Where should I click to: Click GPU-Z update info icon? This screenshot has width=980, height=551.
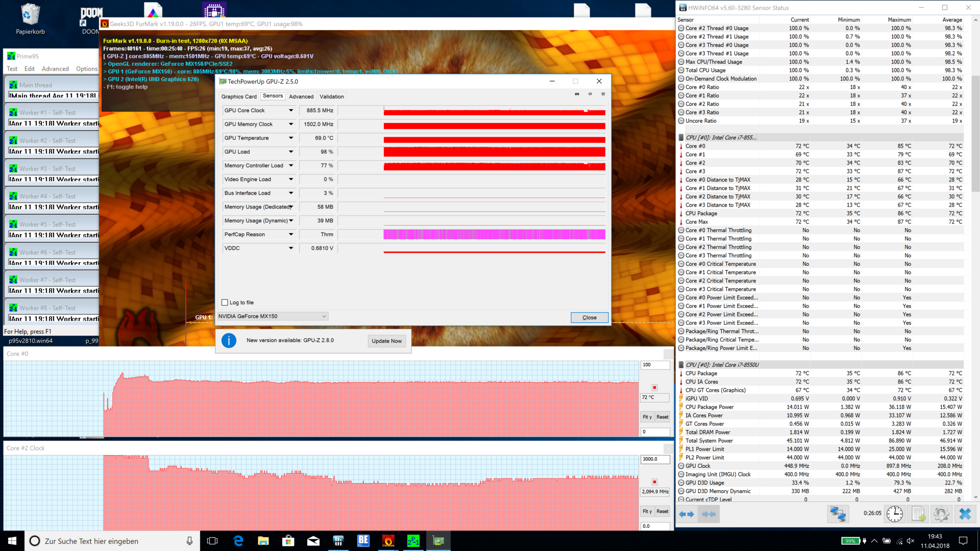(229, 340)
